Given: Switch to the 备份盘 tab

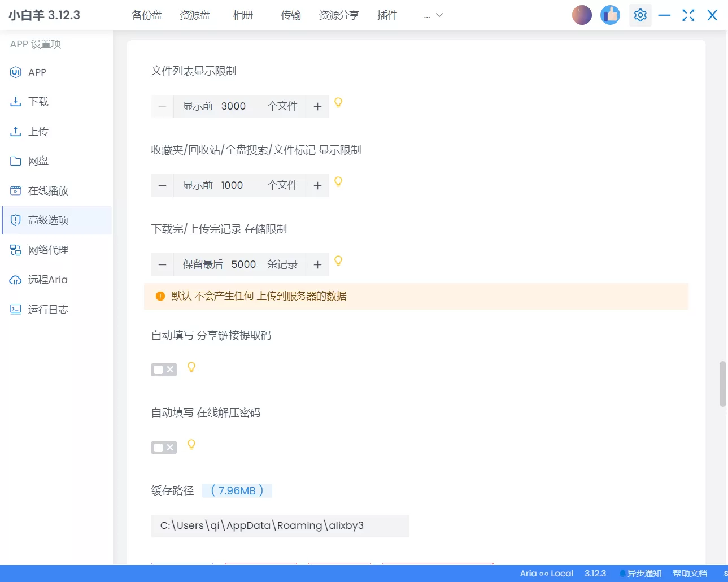Looking at the screenshot, I should coord(146,15).
